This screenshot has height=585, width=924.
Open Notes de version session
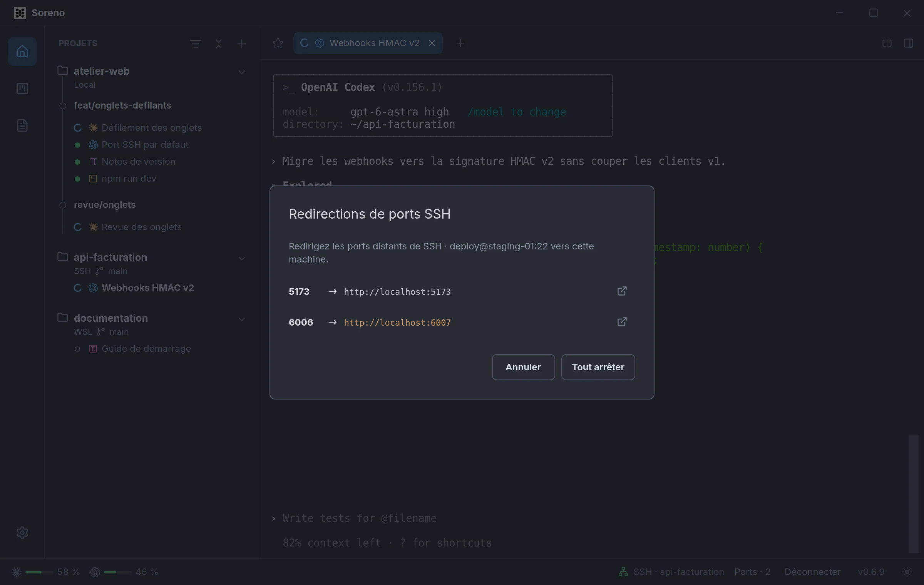point(138,162)
